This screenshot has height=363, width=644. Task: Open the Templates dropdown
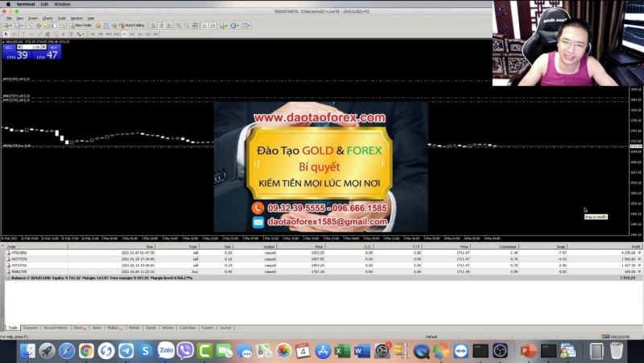pos(246,26)
